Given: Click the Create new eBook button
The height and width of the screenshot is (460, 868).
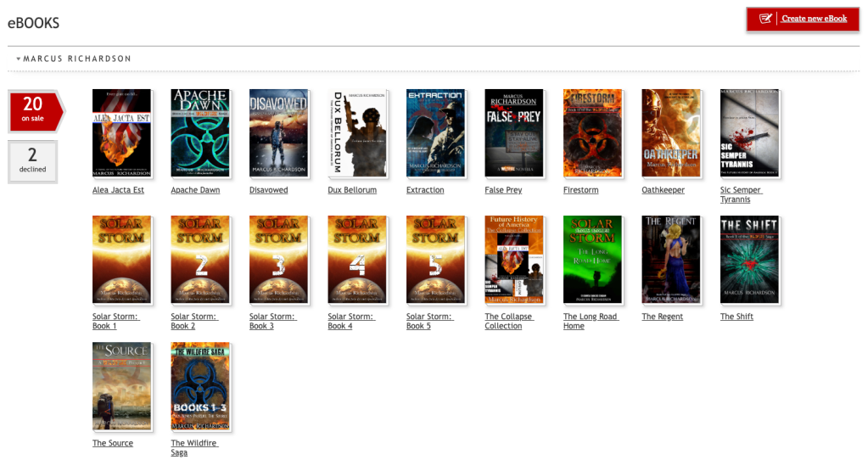Looking at the screenshot, I should coord(803,19).
